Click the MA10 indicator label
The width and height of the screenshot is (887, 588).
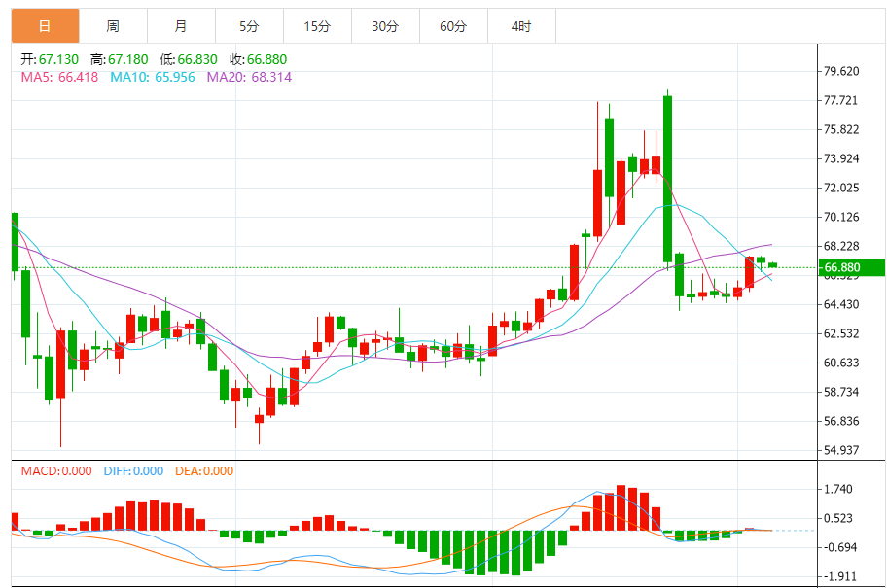152,77
